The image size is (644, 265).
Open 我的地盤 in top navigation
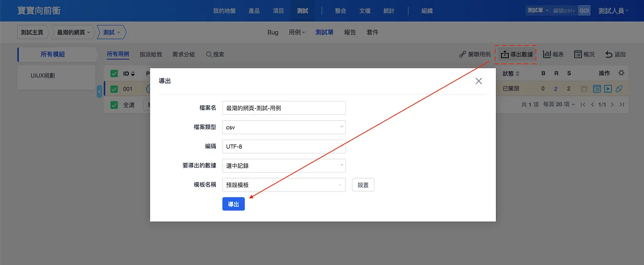pyautogui.click(x=224, y=11)
